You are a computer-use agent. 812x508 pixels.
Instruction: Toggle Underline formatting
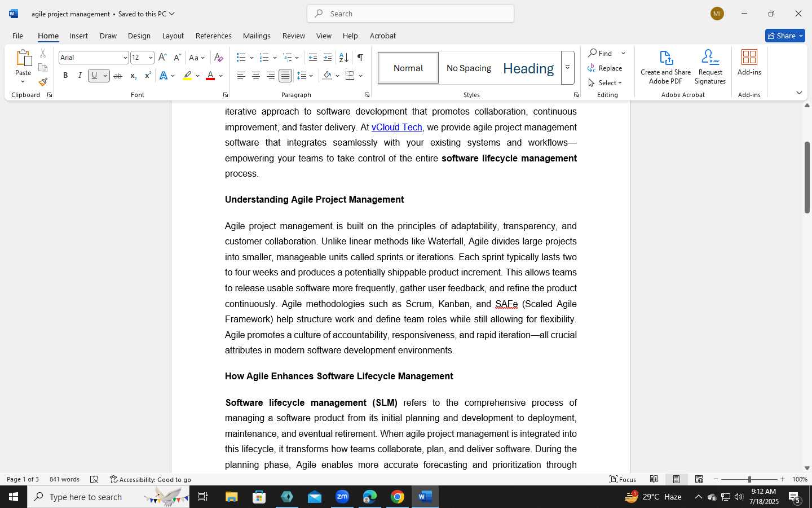point(95,76)
